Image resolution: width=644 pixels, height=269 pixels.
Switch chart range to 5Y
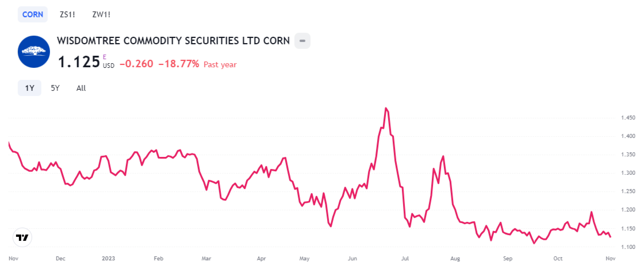(x=56, y=88)
